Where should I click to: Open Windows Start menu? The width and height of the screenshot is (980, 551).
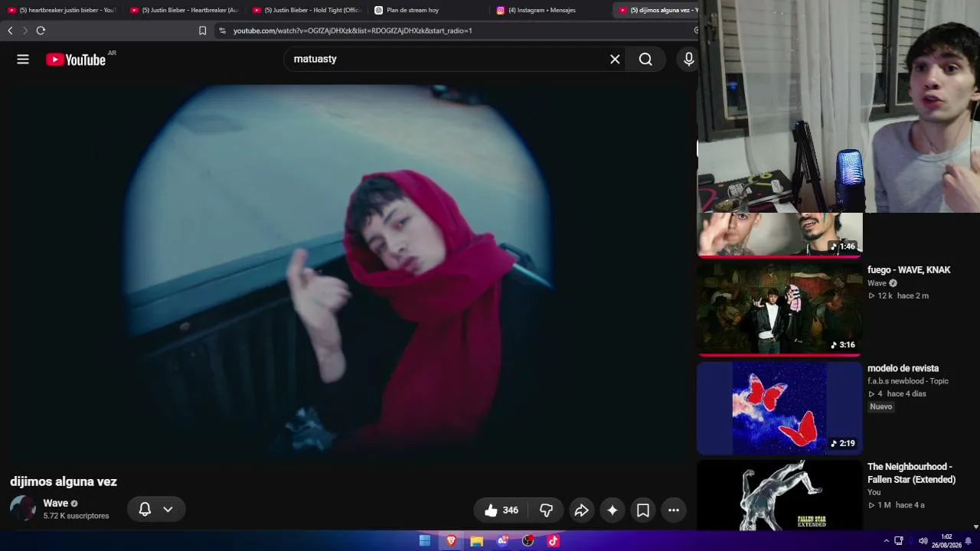pos(425,541)
